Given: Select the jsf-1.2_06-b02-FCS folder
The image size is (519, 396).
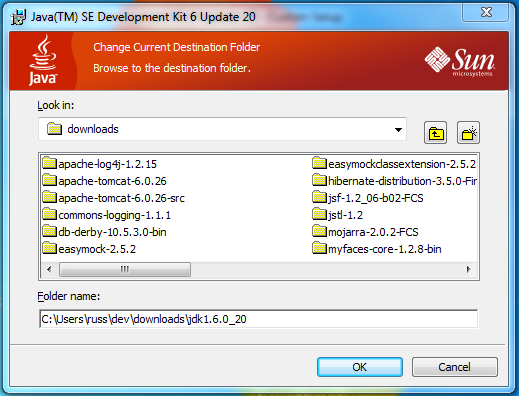Looking at the screenshot, I should click(x=368, y=198).
